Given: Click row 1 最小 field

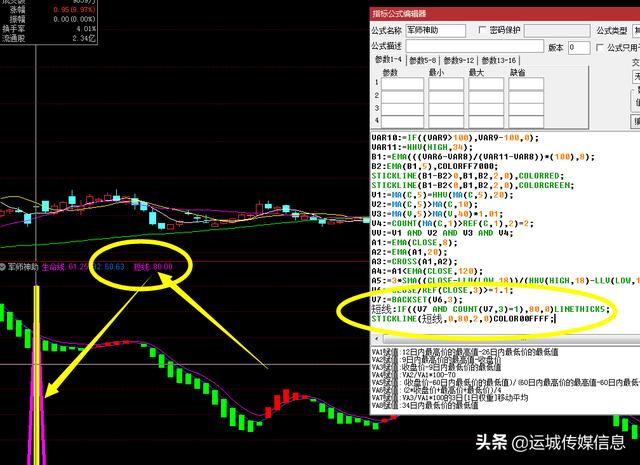Looking at the screenshot, I should 446,84.
